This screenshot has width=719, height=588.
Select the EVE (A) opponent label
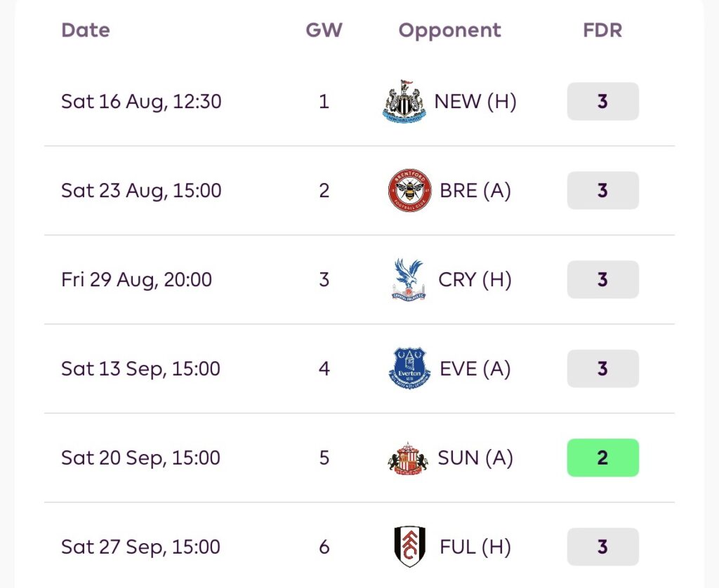(x=475, y=368)
